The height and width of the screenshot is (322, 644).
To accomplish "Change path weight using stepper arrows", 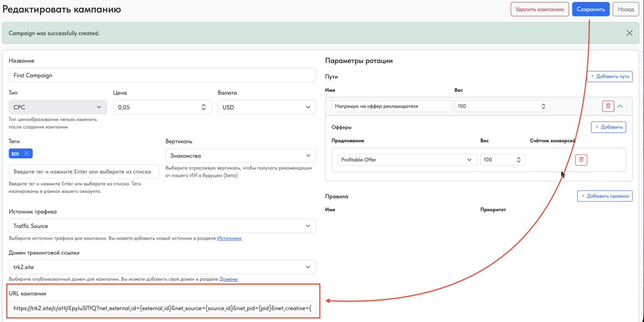I will tap(543, 106).
